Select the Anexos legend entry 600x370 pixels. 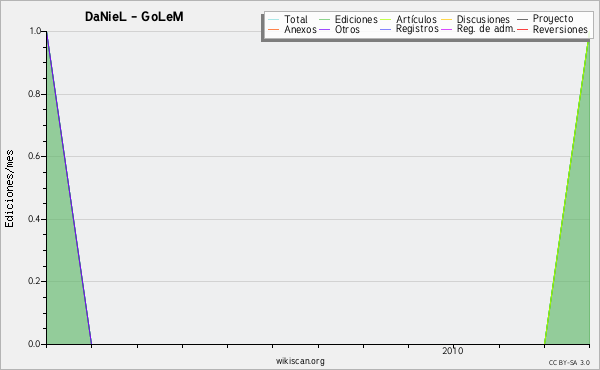[x=300, y=29]
